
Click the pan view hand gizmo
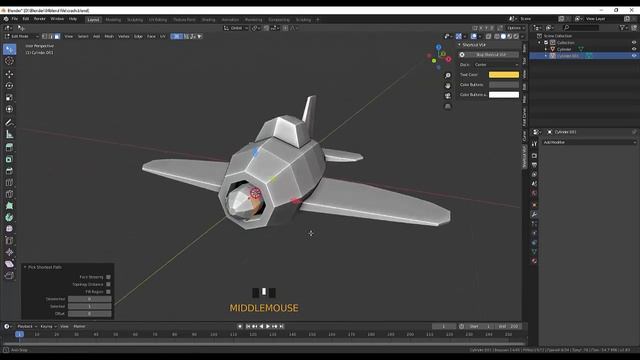[x=448, y=86]
